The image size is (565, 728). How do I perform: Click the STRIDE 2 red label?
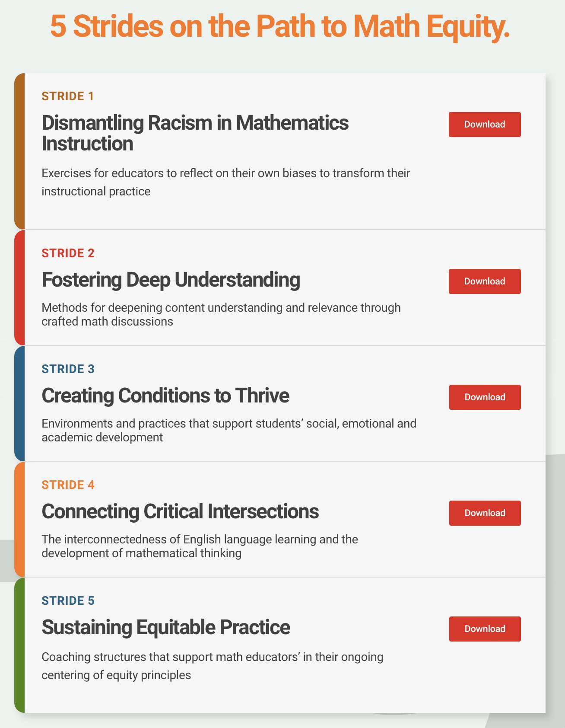click(68, 253)
